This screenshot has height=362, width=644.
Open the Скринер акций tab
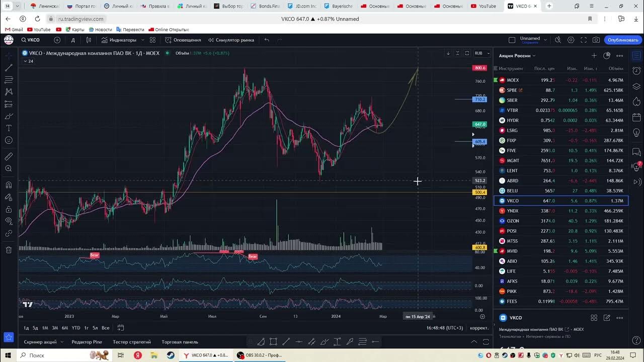pos(40,342)
